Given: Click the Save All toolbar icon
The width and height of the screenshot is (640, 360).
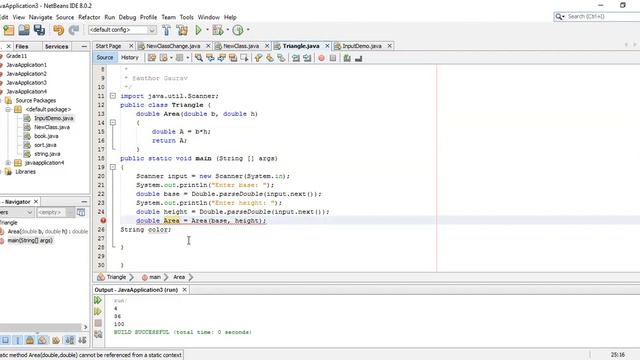Looking at the screenshot, I should (40, 30).
